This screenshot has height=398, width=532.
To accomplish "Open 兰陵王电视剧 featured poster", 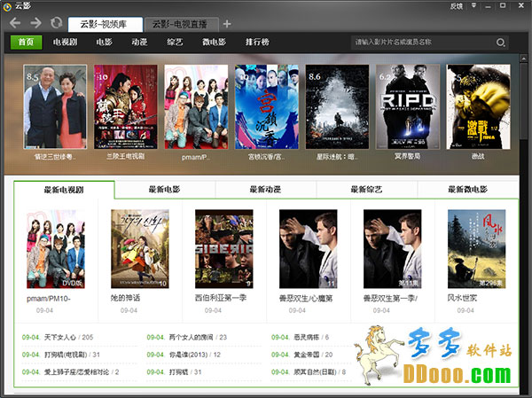I will (x=126, y=107).
